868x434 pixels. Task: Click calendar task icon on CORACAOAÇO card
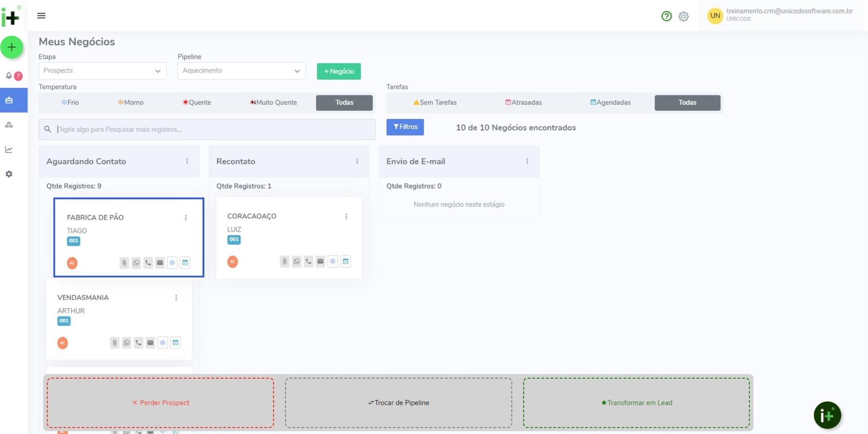click(346, 261)
